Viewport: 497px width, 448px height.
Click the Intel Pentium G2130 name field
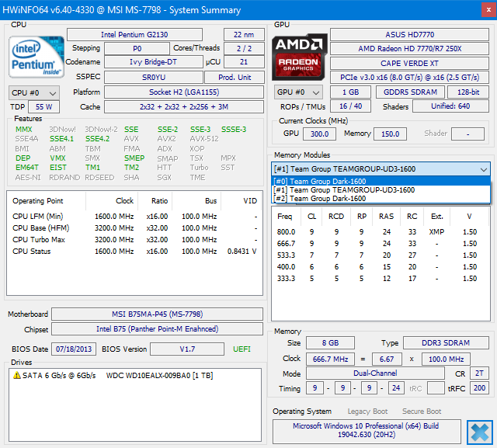click(134, 34)
